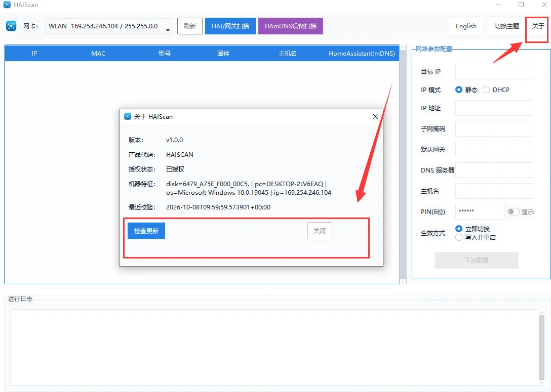Click the 固件 column header
Screen dimensions: 551x392
[x=223, y=53]
